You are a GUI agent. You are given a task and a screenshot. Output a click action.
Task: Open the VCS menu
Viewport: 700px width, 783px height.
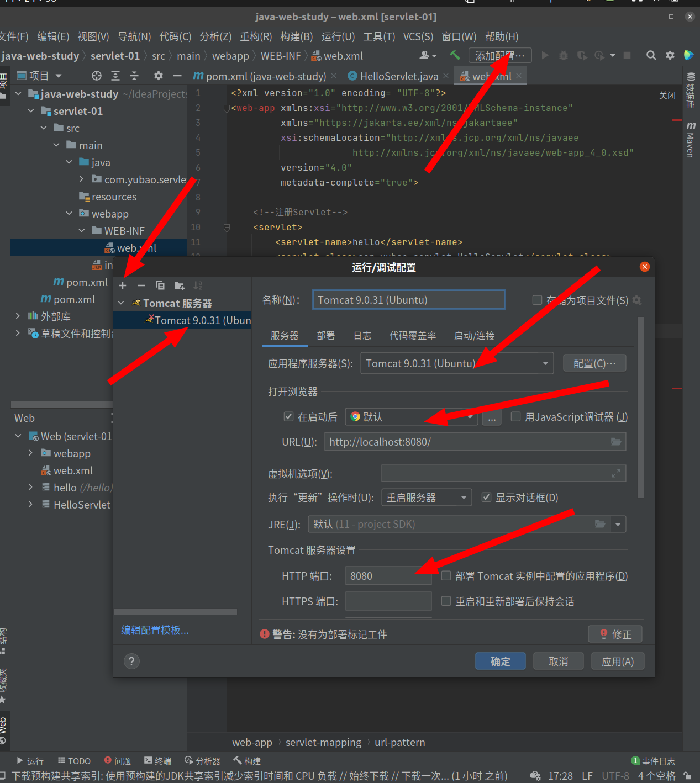pyautogui.click(x=418, y=36)
